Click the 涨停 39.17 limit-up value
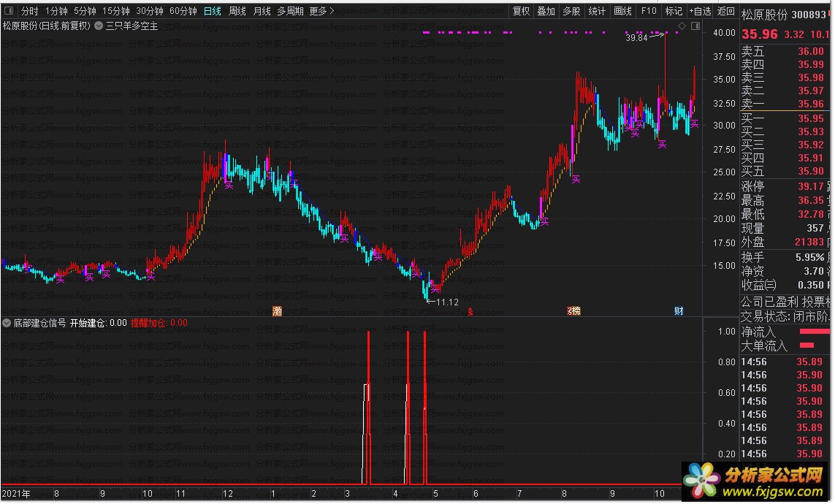 810,186
